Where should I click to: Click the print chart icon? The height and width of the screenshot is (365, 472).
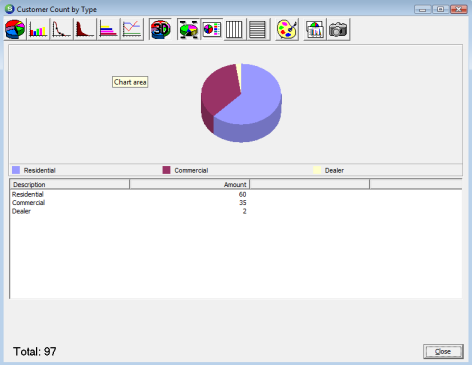(315, 29)
